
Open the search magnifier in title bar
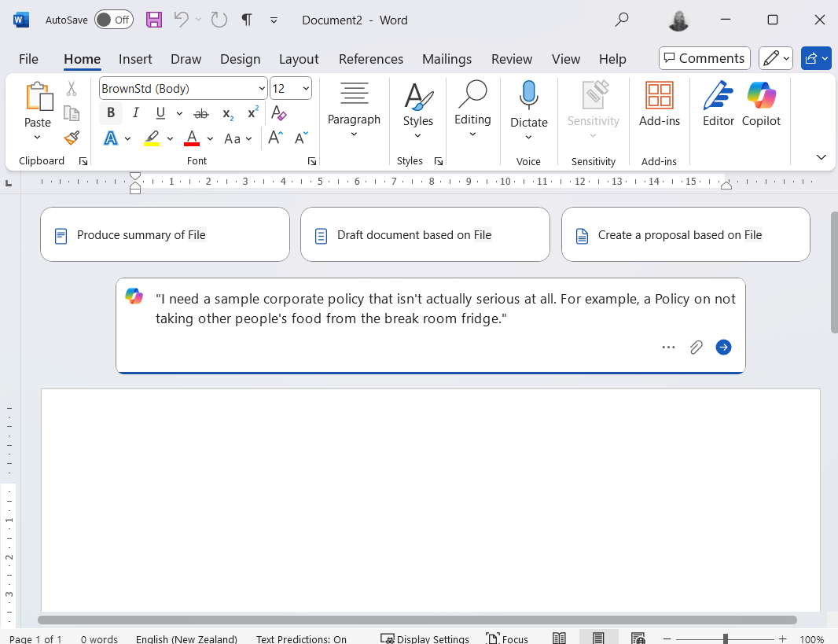coord(622,20)
